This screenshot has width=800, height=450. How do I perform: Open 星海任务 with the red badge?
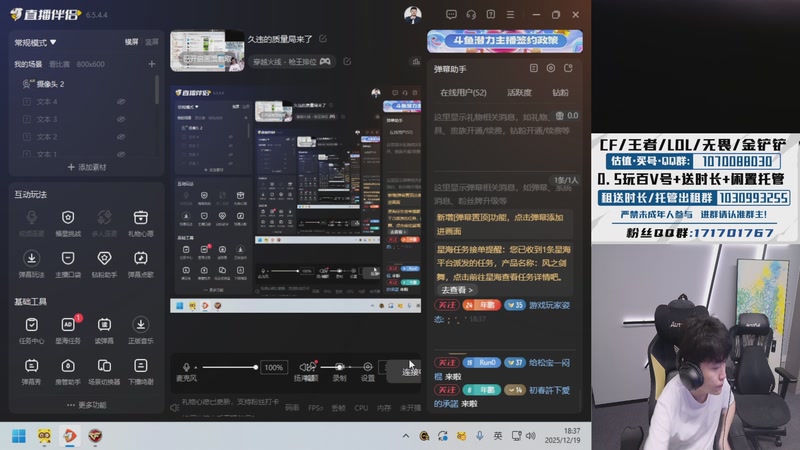pos(68,330)
